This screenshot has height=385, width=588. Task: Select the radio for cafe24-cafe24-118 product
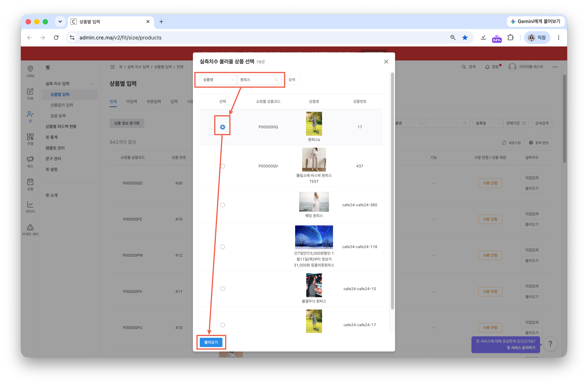(223, 247)
